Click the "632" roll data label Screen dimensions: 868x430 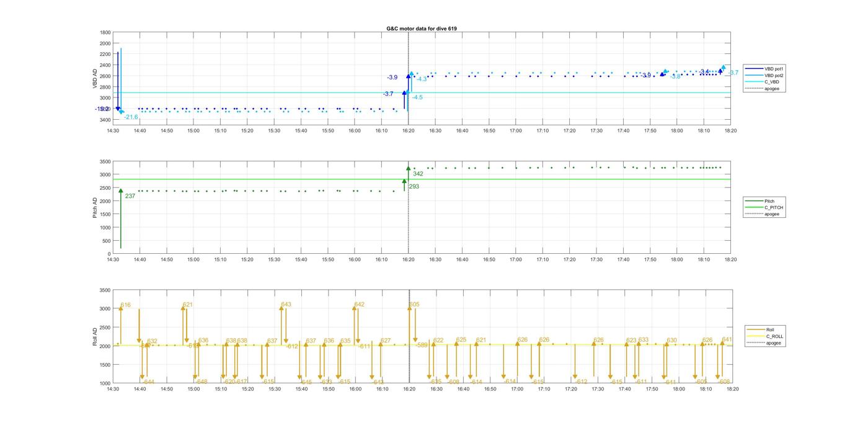(152, 341)
